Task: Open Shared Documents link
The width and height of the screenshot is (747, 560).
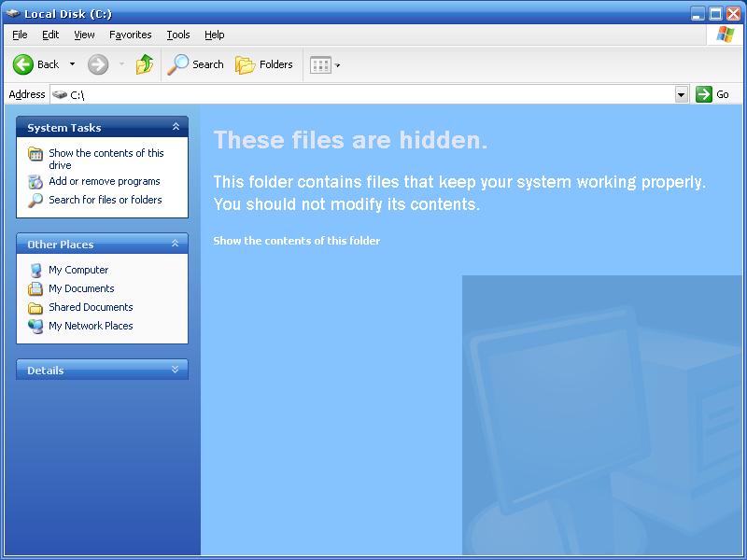Action: pos(91,307)
